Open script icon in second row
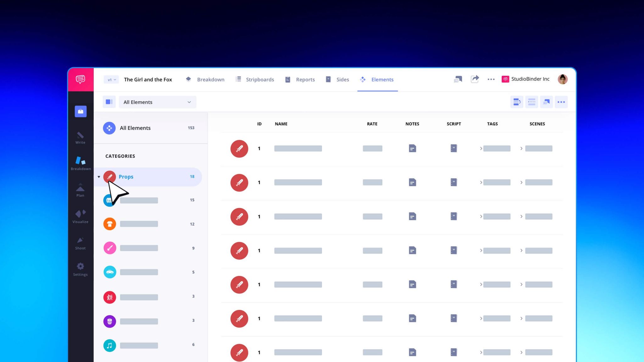Viewport: 644px width, 362px height. pyautogui.click(x=453, y=182)
